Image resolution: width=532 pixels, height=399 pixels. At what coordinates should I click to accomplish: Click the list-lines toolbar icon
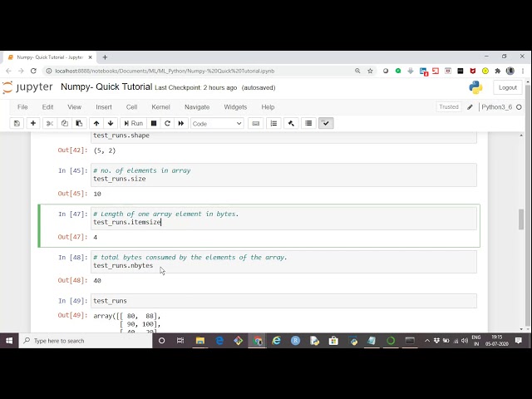click(308, 123)
